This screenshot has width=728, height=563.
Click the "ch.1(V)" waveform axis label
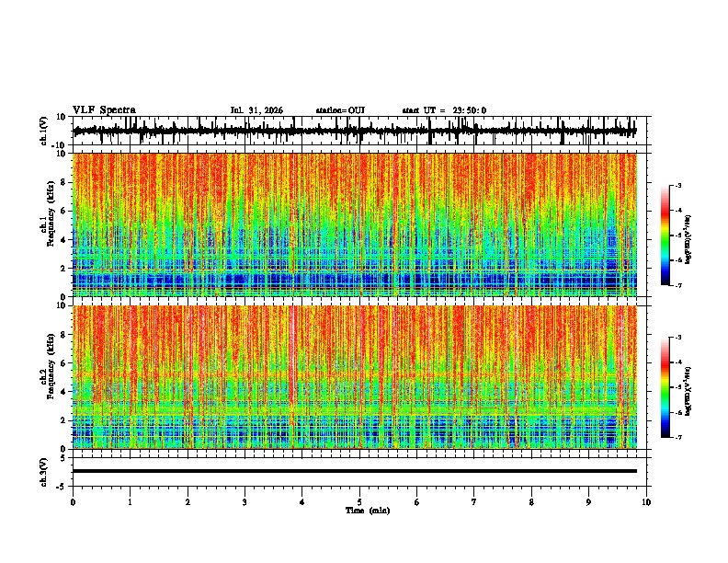pos(44,131)
